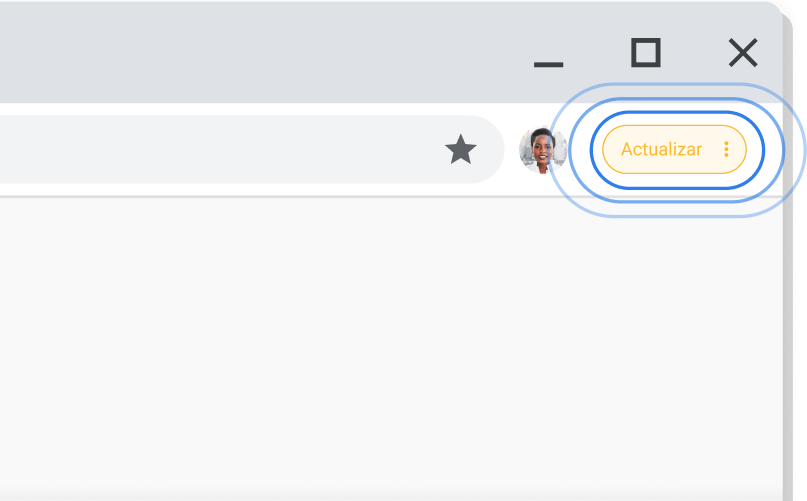Viewport: 807px width, 501px height.
Task: Bookmark this page with the star icon
Action: [x=460, y=150]
